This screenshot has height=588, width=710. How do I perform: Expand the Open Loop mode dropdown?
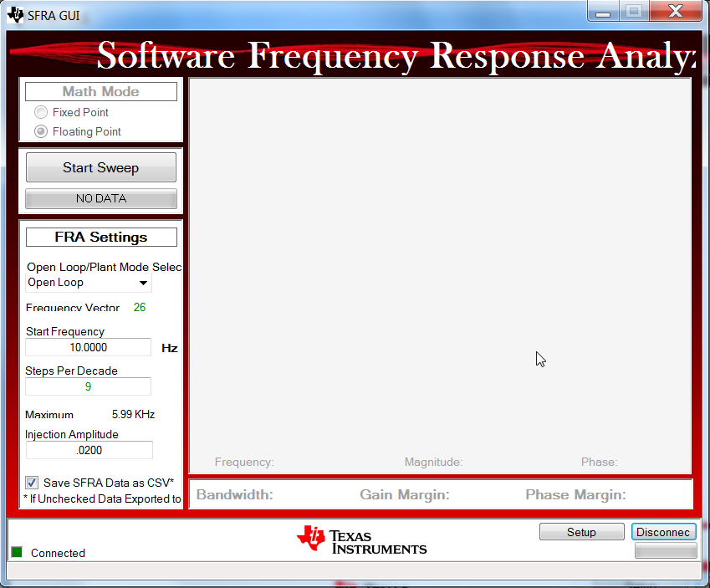[143, 283]
